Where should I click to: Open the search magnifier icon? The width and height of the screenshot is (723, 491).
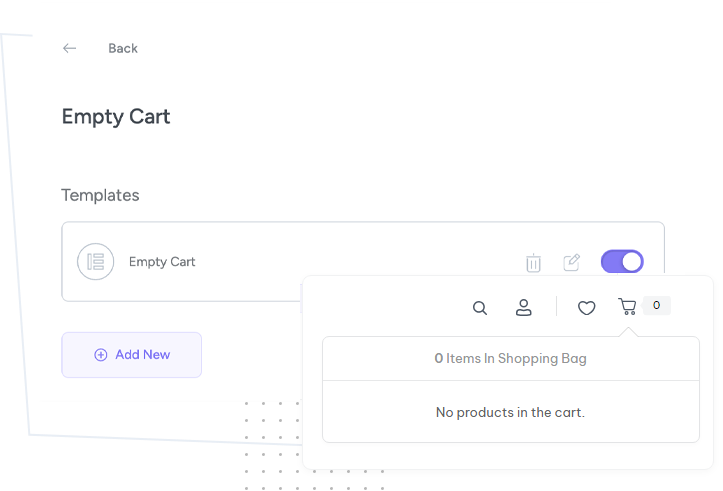coord(480,308)
